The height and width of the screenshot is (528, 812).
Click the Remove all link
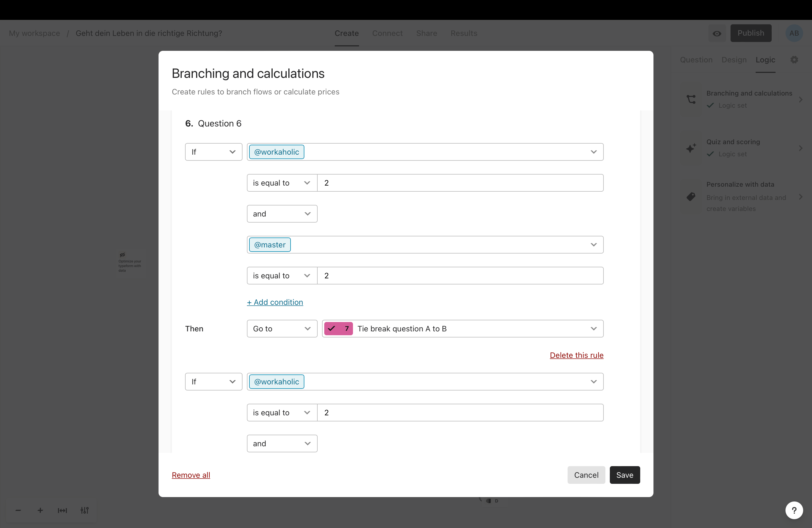(x=191, y=475)
